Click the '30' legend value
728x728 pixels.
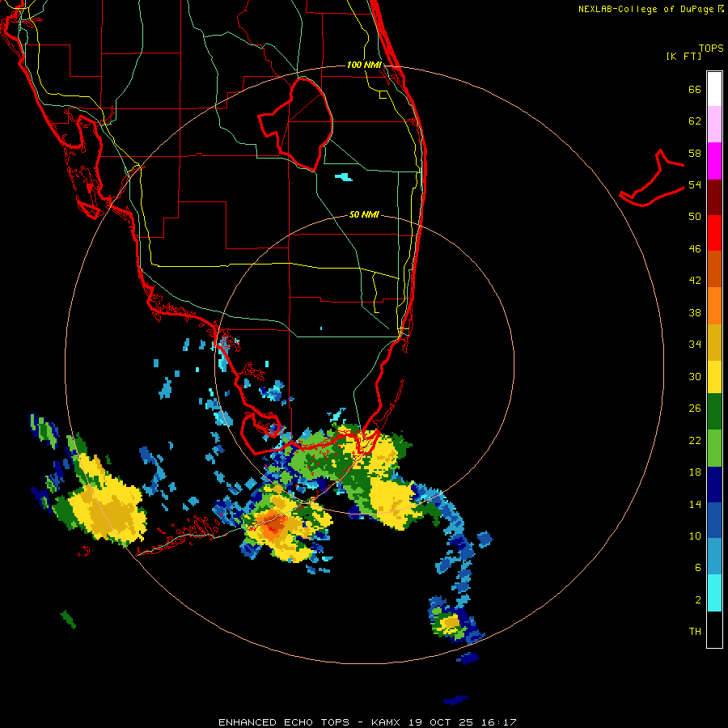point(695,376)
